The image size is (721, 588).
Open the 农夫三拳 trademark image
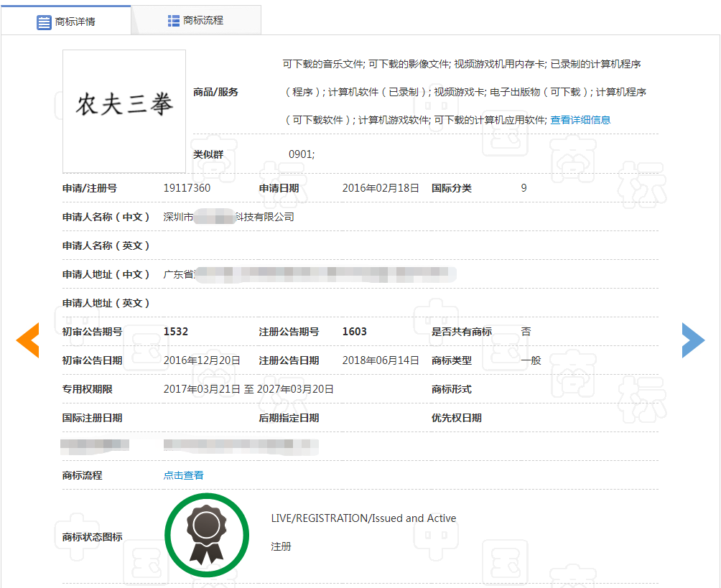[124, 111]
